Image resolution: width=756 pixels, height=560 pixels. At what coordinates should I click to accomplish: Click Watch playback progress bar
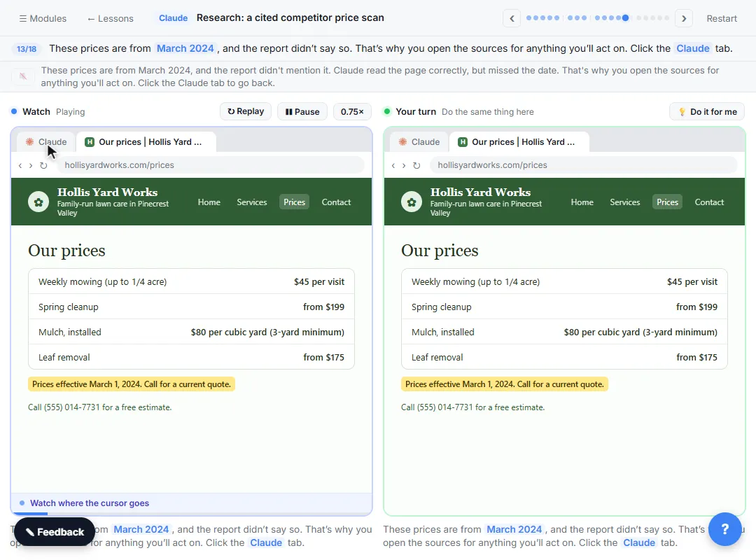tap(191, 514)
